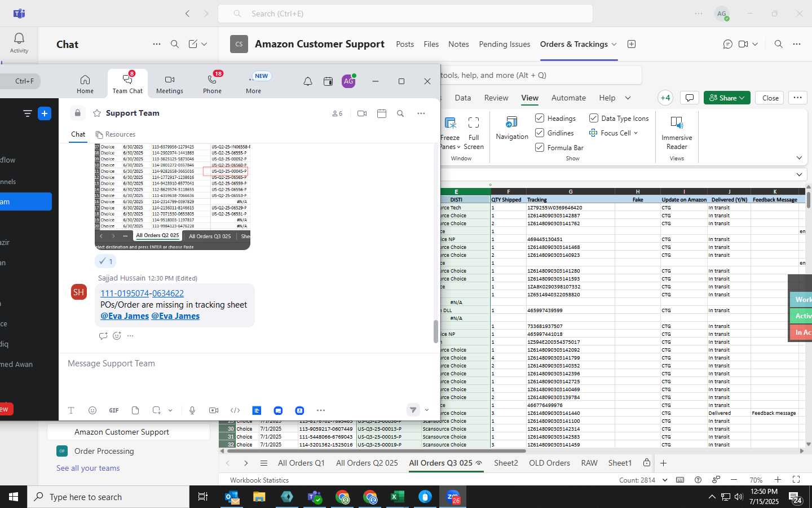The width and height of the screenshot is (812, 508).
Task: Record audio message with microphone icon
Action: 192,410
